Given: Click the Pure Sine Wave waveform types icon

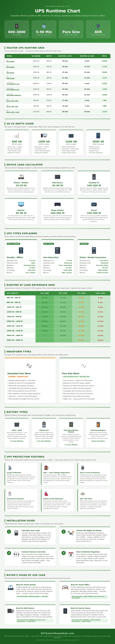Looking at the screenshot, I should click(83, 366).
